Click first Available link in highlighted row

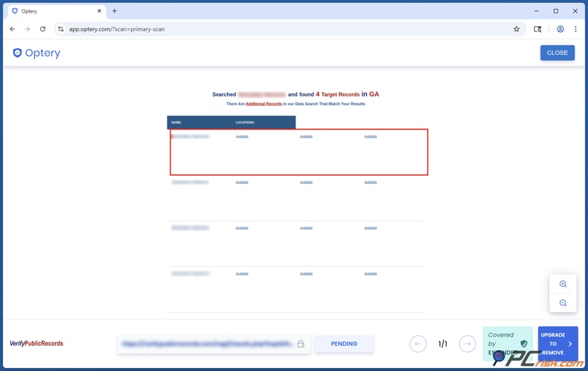point(242,136)
